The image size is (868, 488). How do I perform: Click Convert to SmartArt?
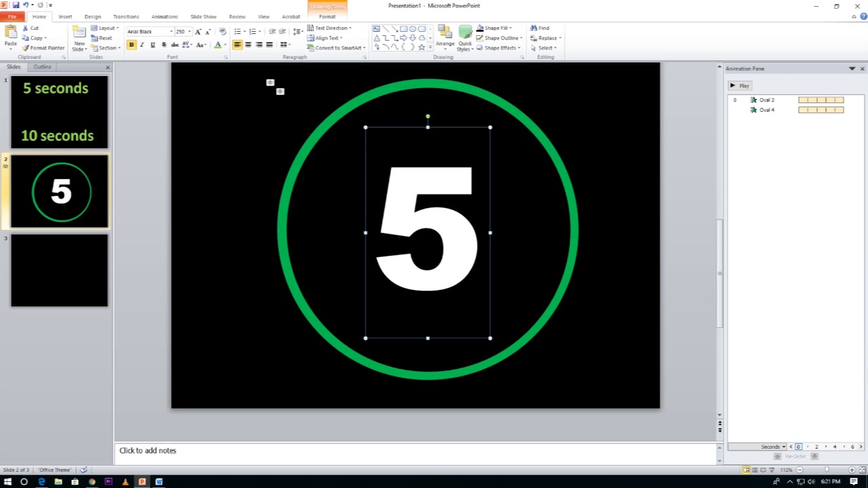[x=336, y=48]
